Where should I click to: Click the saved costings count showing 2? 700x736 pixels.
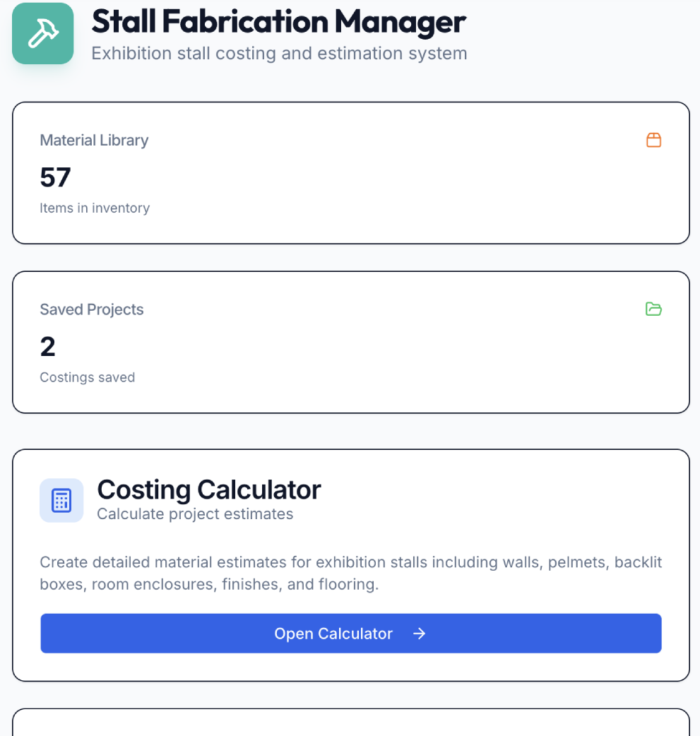click(x=47, y=347)
